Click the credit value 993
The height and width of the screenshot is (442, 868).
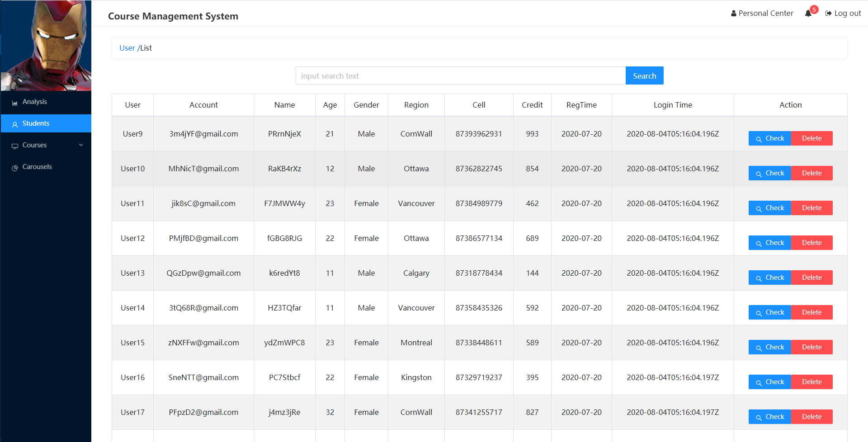coord(532,134)
